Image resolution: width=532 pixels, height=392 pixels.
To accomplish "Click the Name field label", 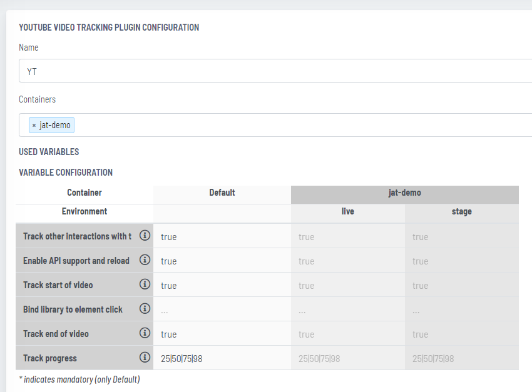I will tap(29, 48).
